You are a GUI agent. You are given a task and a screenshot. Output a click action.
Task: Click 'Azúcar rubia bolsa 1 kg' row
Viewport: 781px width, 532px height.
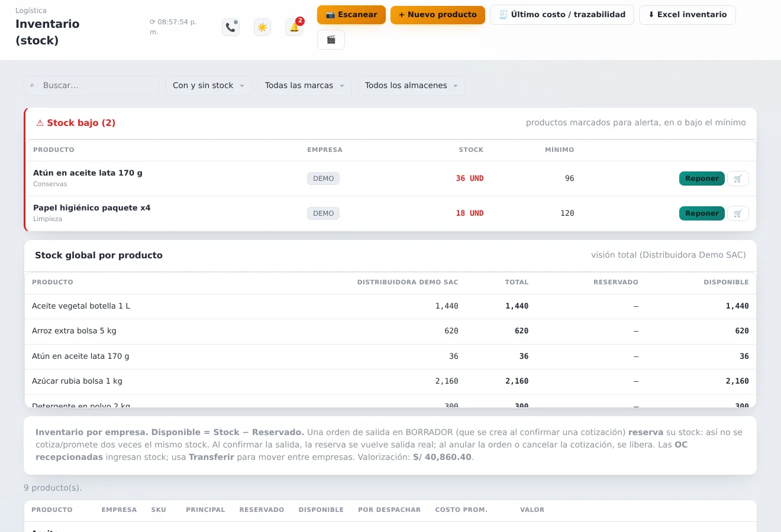390,382
